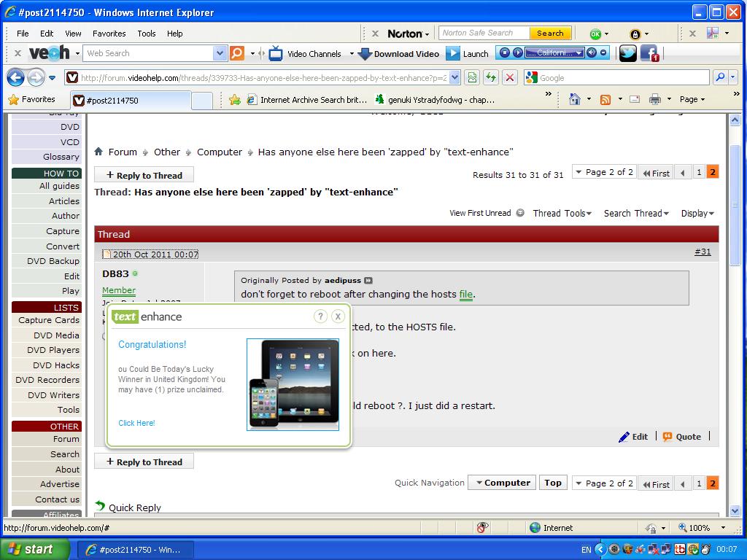Click the browser Forward arrow button
Image resolution: width=747 pixels, height=560 pixels.
(x=36, y=77)
